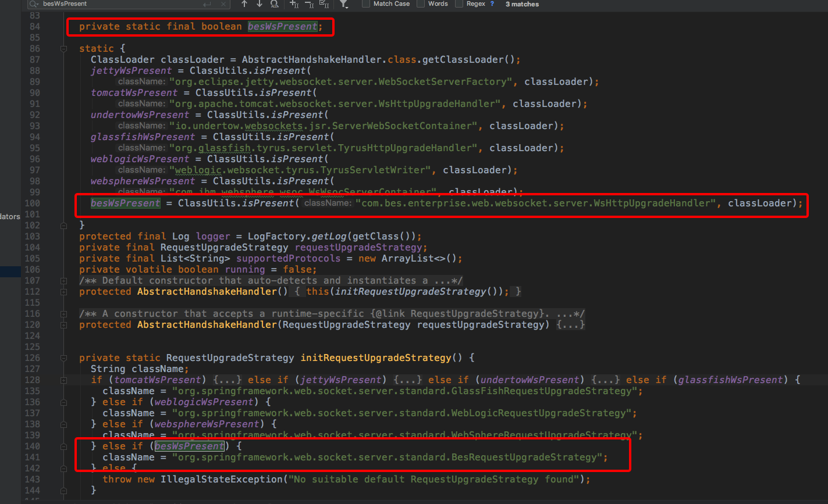
Task: Click besWsPresent assignment on line 100
Action: click(126, 203)
